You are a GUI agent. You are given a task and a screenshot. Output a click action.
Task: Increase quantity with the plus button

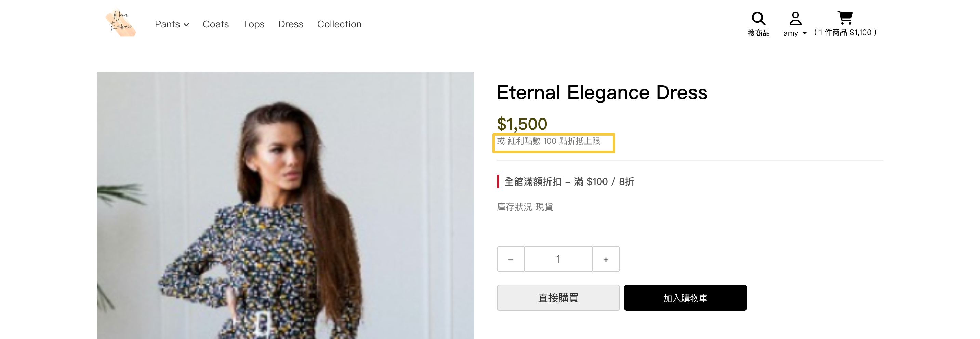click(606, 260)
